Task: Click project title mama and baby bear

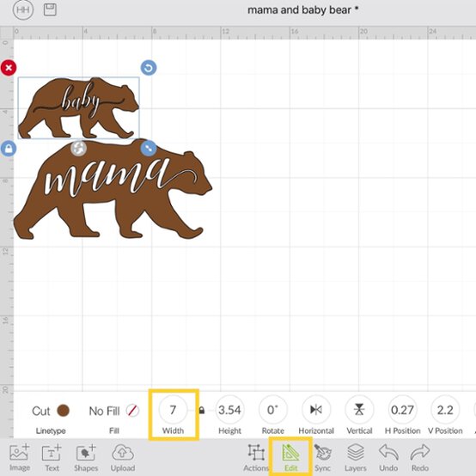Action: (303, 10)
